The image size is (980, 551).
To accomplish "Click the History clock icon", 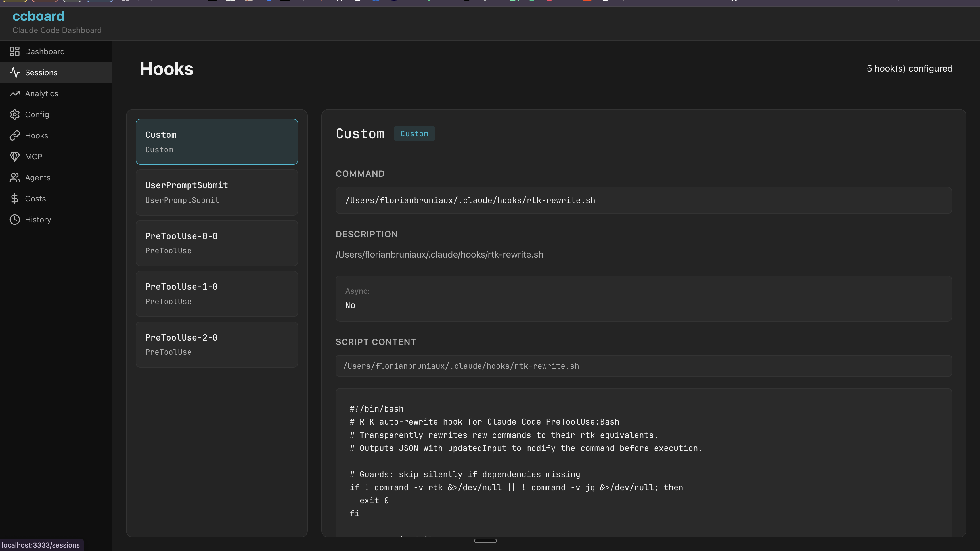I will pyautogui.click(x=14, y=220).
